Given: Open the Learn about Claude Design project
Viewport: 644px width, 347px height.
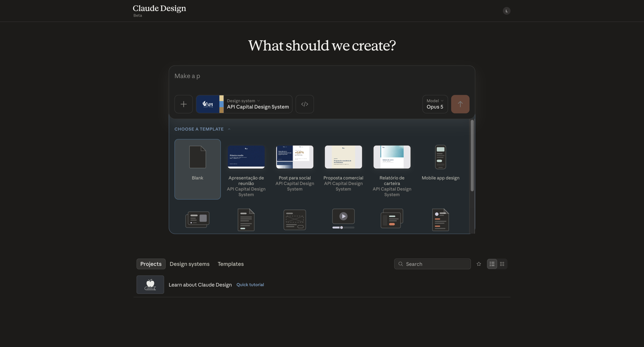Looking at the screenshot, I should (200, 285).
